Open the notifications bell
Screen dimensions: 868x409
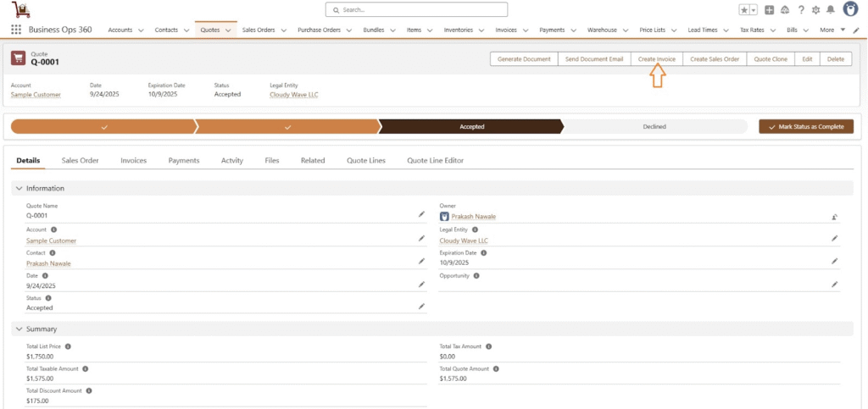831,10
